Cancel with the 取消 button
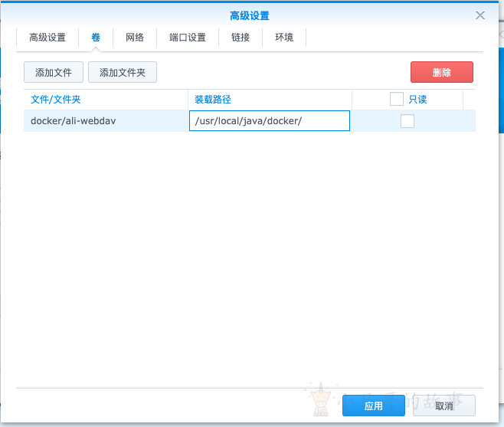Viewport: 504px width, 427px height. [444, 406]
